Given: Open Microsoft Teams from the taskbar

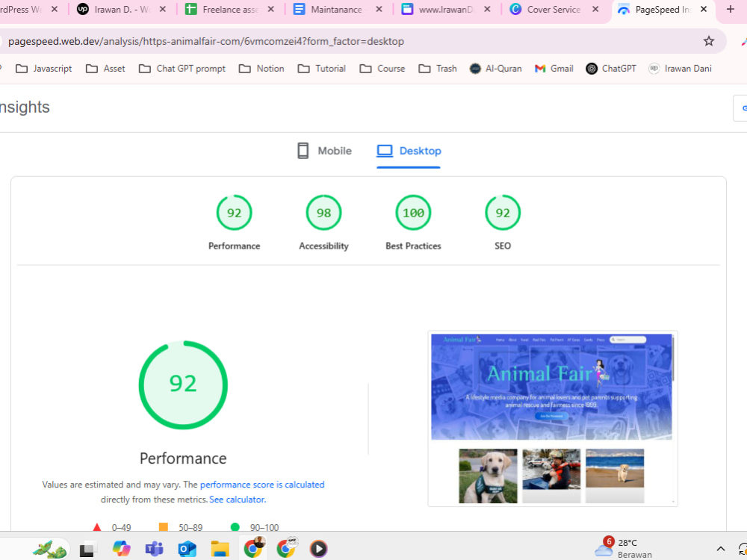Looking at the screenshot, I should (154, 549).
